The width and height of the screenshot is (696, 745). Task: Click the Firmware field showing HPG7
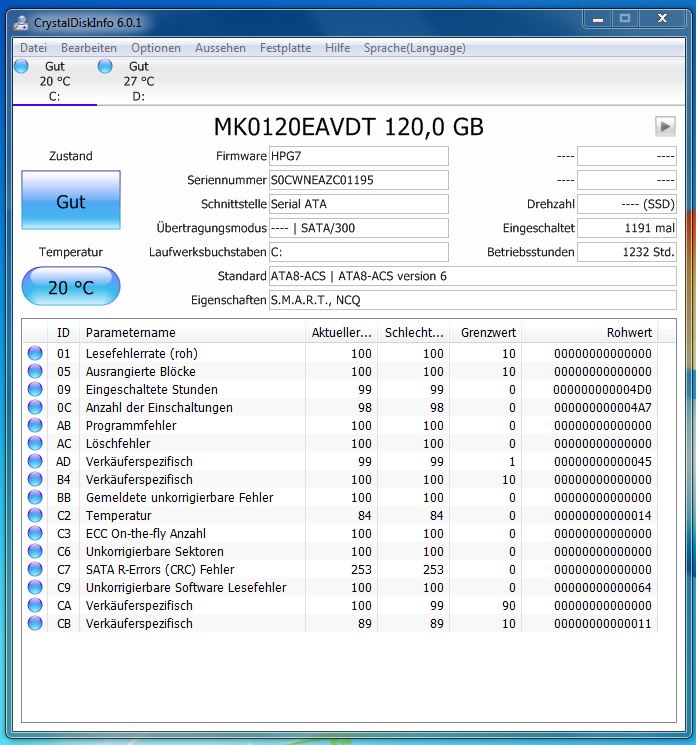coord(359,156)
